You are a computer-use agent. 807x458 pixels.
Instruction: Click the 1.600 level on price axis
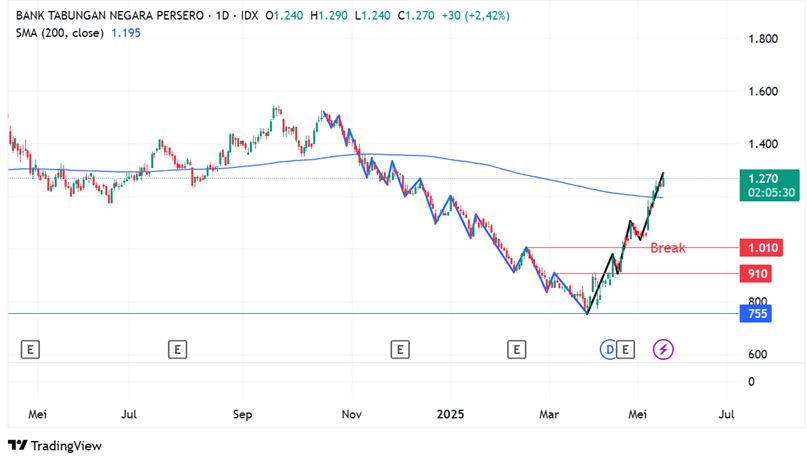pos(764,92)
